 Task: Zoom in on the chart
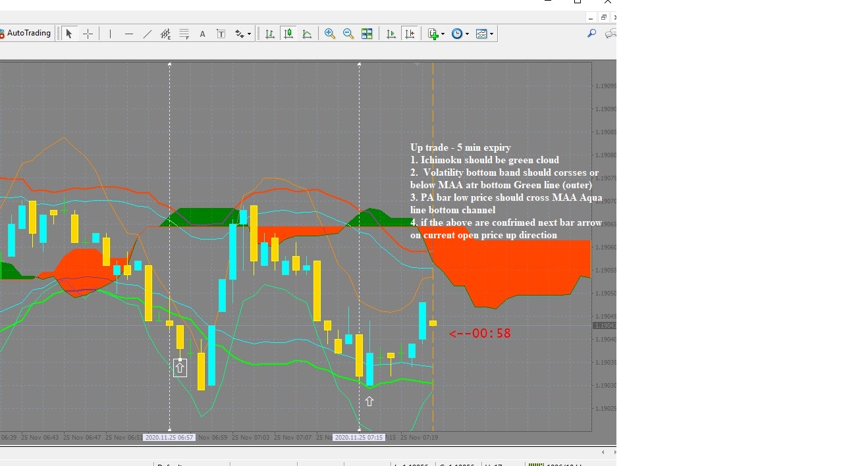click(330, 34)
